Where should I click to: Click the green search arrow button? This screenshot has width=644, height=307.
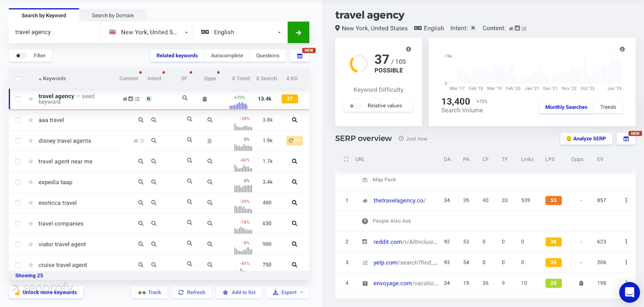(298, 33)
